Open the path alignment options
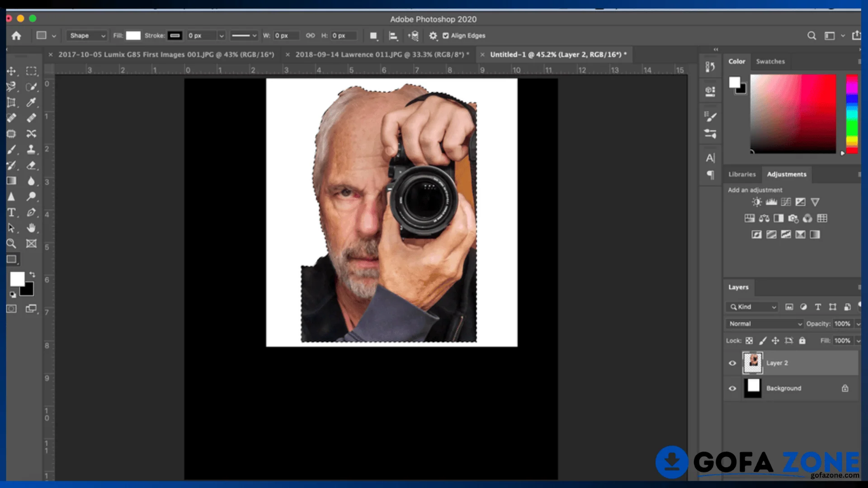This screenshot has height=488, width=868. 393,36
